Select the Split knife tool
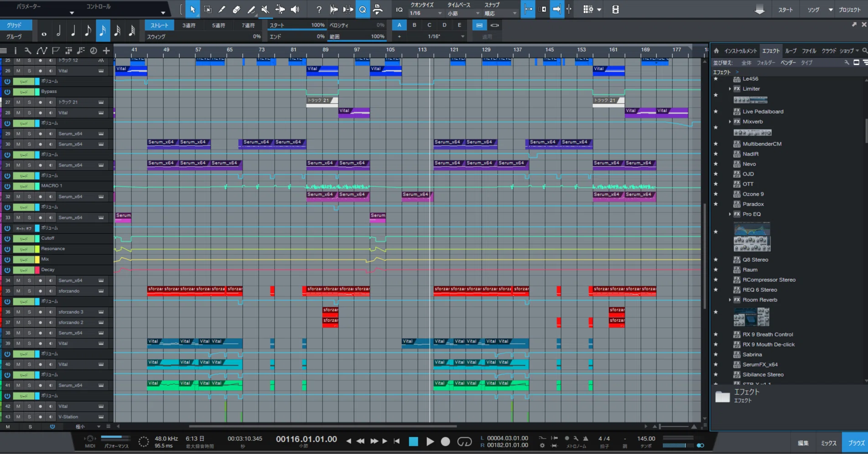The width and height of the screenshot is (868, 454). (222, 10)
